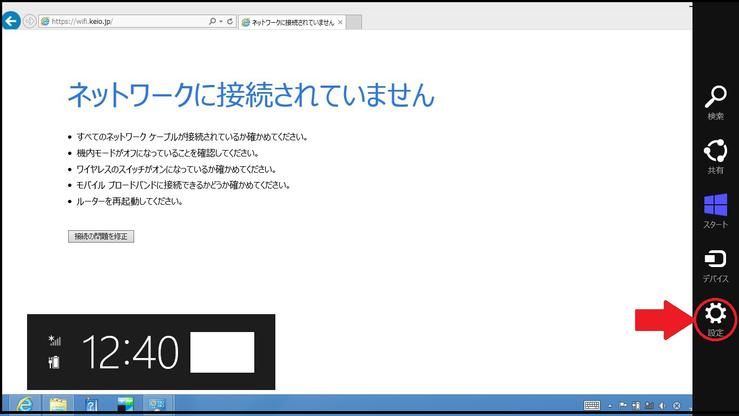739x416 pixels.
Task: Expand the address bar search dropdown arrow
Action: coord(221,21)
